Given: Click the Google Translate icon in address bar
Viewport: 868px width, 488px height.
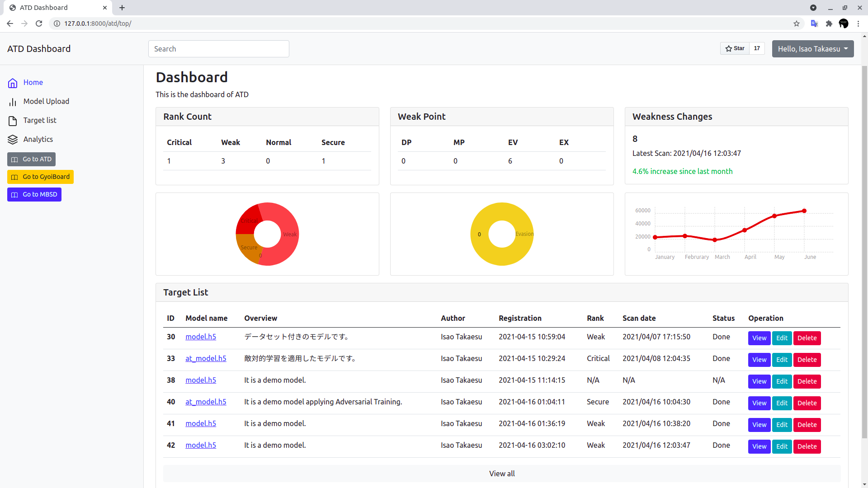Looking at the screenshot, I should click(x=814, y=23).
